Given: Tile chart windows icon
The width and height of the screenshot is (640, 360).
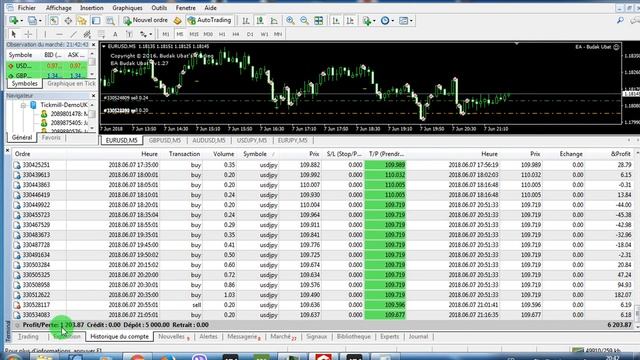Looking at the screenshot, I should (x=319, y=20).
